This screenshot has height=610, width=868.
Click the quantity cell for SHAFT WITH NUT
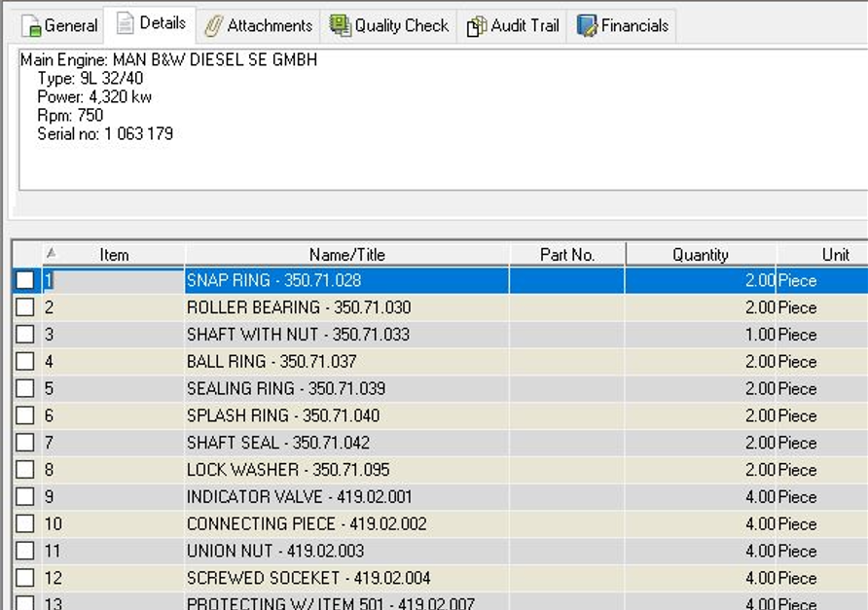point(701,335)
